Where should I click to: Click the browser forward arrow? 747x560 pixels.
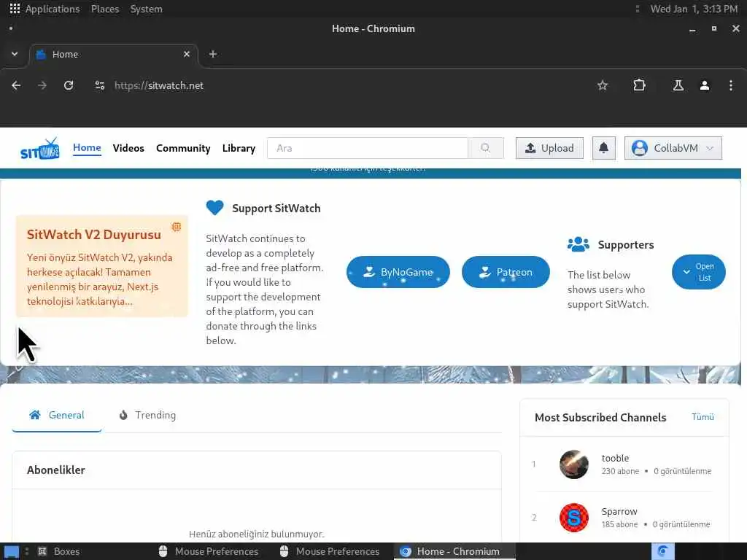point(42,85)
